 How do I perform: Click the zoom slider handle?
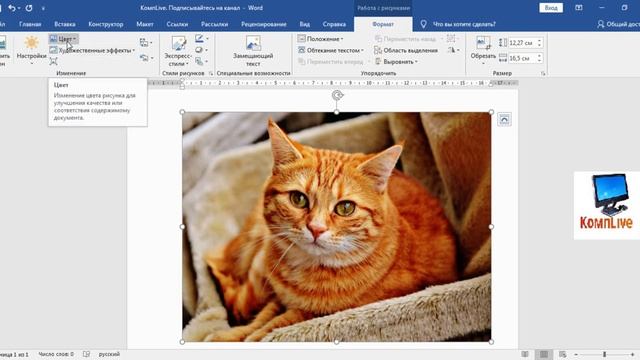(604, 354)
